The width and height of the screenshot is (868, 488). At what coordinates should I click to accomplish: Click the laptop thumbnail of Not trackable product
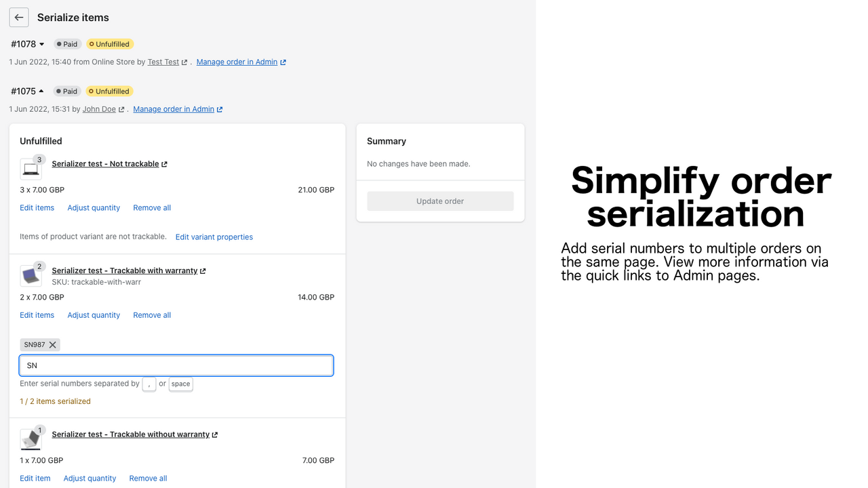31,168
